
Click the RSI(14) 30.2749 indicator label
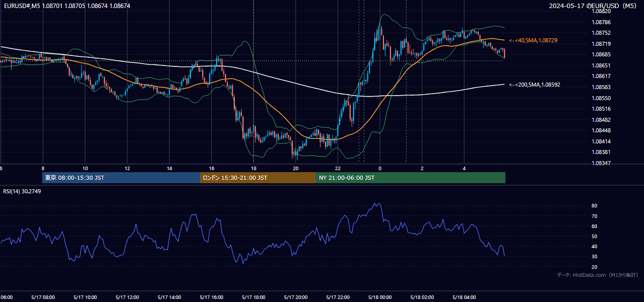22,191
